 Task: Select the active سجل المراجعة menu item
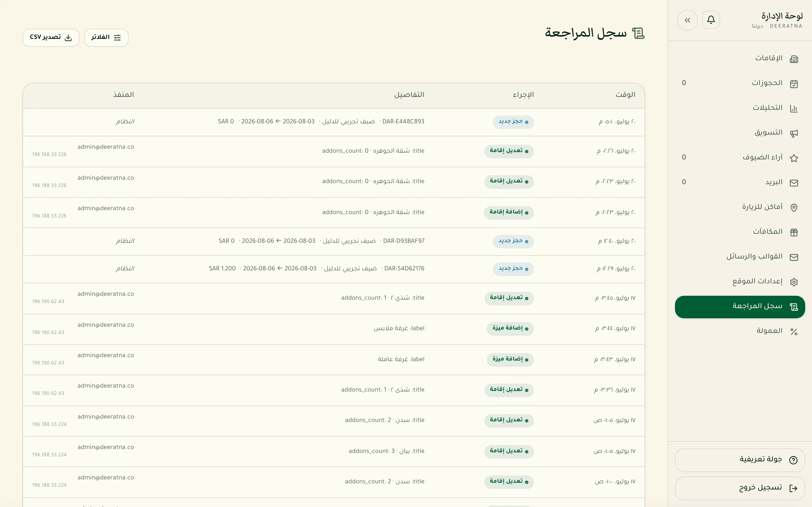tap(740, 306)
